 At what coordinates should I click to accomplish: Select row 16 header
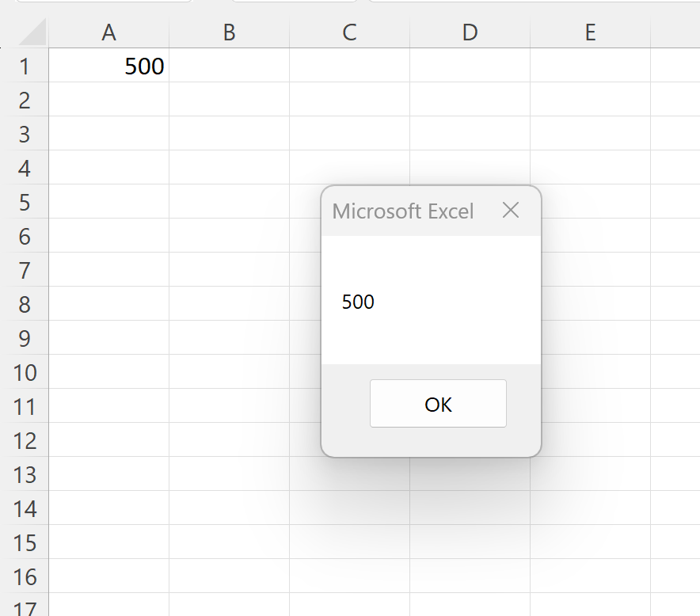[25, 576]
